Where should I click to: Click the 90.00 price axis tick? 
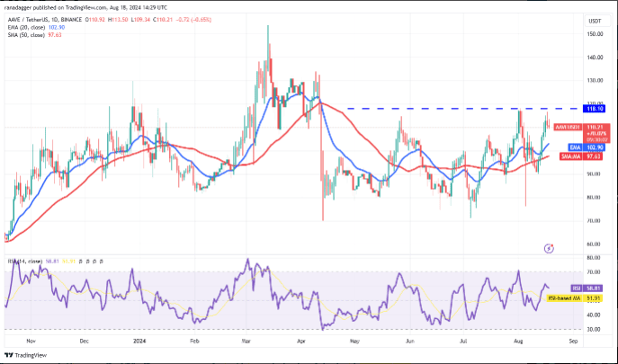[595, 174]
